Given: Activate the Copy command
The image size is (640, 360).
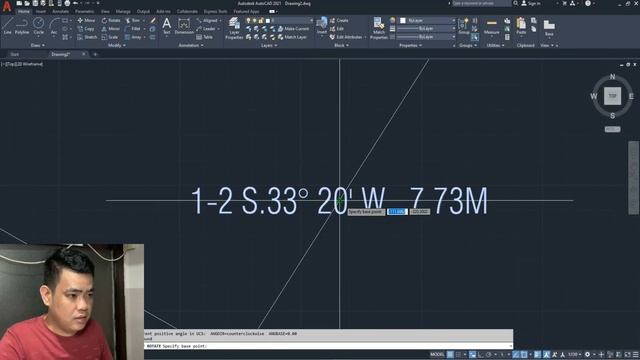Looking at the screenshot, I should tap(86, 29).
